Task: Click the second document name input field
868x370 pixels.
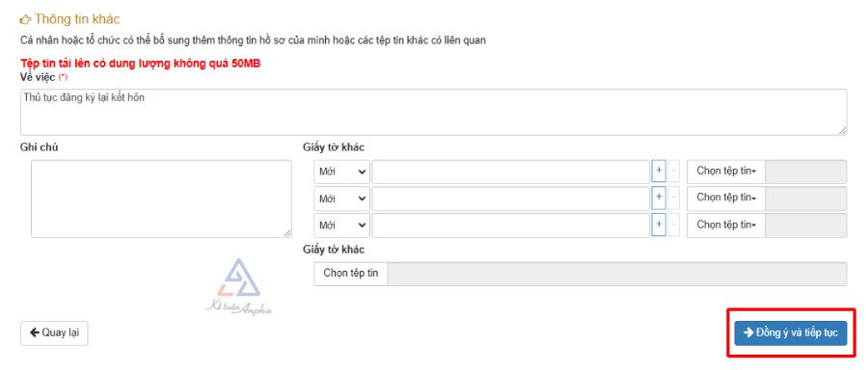Action: pos(510,198)
